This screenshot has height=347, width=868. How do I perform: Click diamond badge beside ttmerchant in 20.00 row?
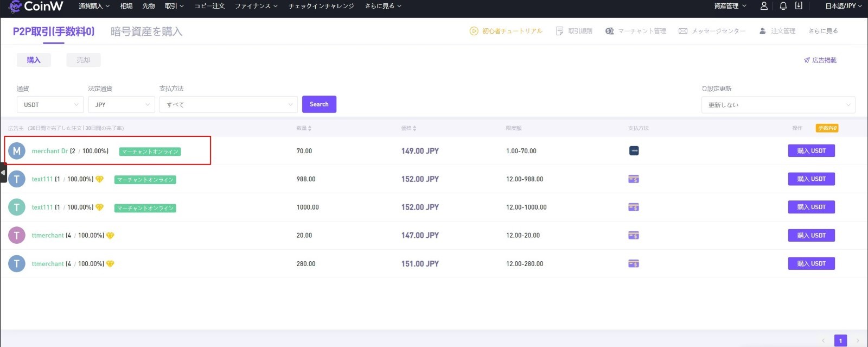(x=110, y=236)
